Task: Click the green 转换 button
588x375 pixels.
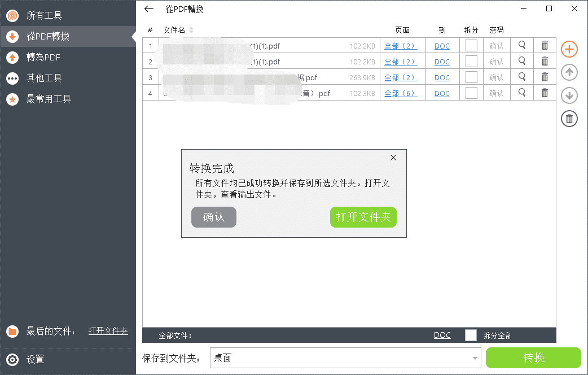Action: (533, 357)
